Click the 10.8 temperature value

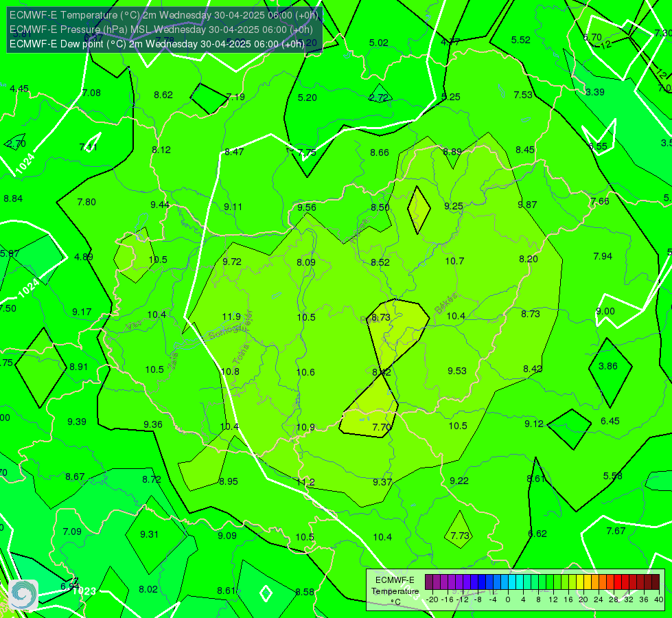click(x=230, y=371)
